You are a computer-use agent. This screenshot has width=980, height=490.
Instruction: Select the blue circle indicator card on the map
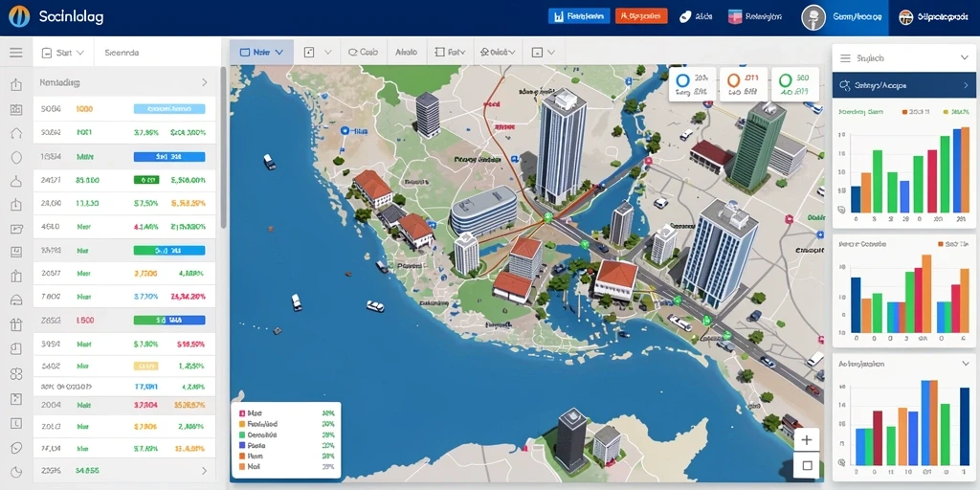click(x=693, y=84)
